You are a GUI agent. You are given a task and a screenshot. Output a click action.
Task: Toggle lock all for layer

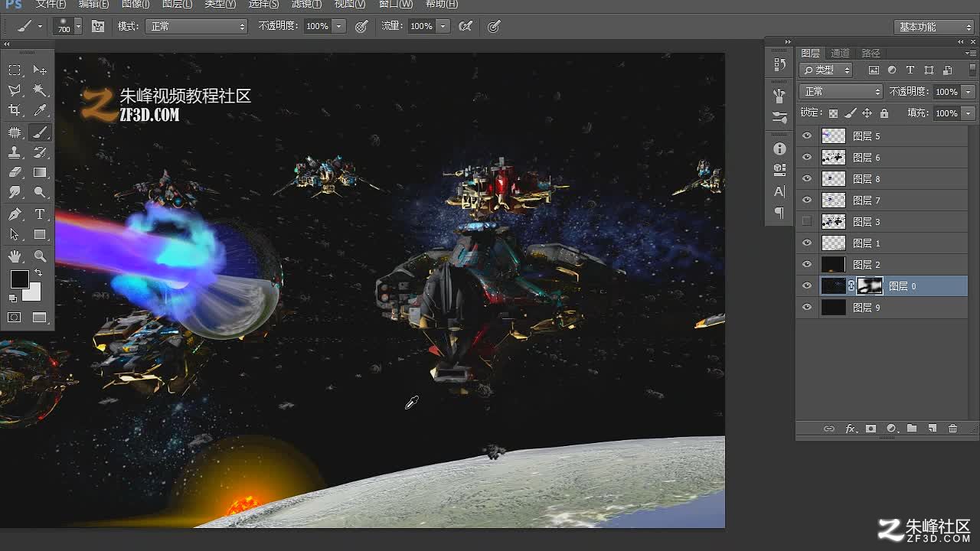tap(884, 113)
